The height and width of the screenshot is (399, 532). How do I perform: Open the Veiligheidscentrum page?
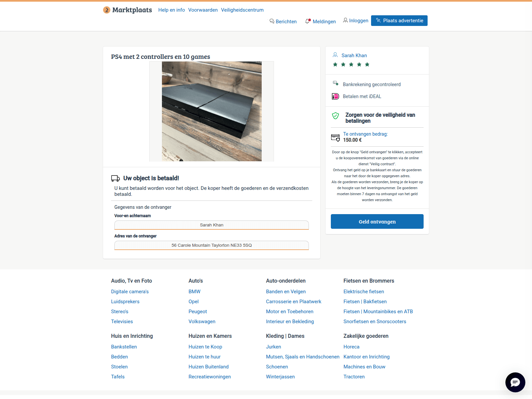point(242,10)
